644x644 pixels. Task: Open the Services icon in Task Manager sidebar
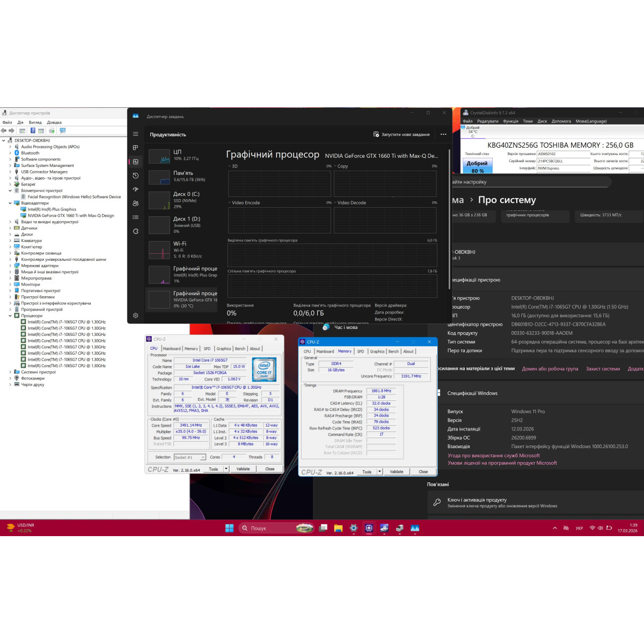pyautogui.click(x=135, y=231)
